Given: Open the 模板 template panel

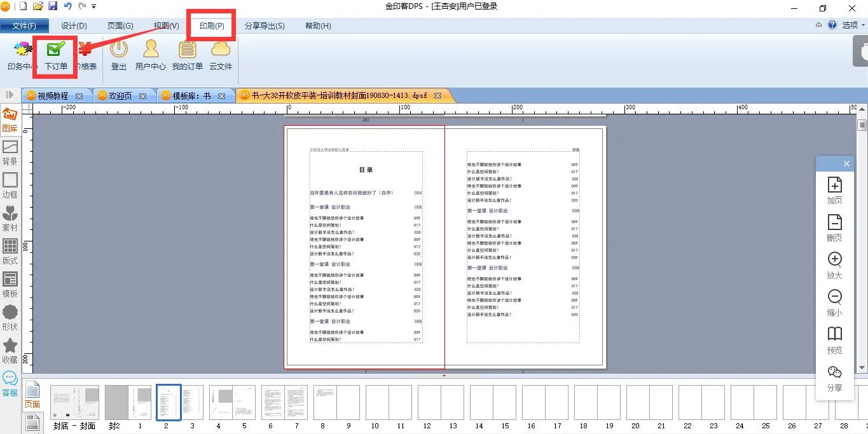Looking at the screenshot, I should click(x=10, y=285).
